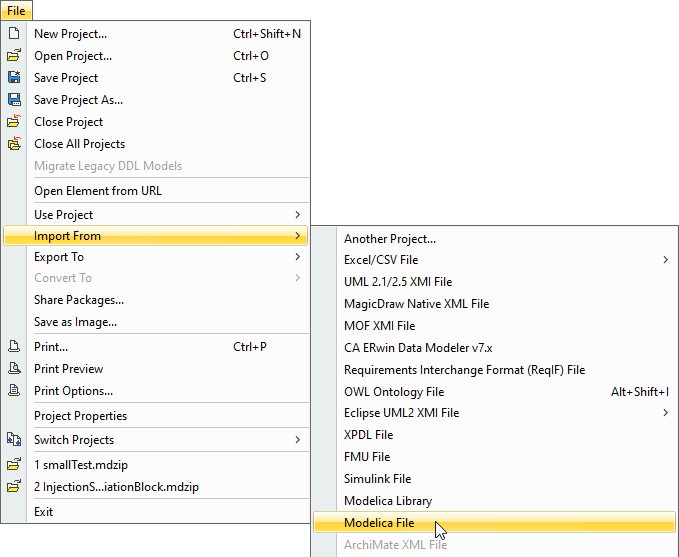The width and height of the screenshot is (679, 557).
Task: Expand the Export To submenu arrow
Action: pos(297,257)
